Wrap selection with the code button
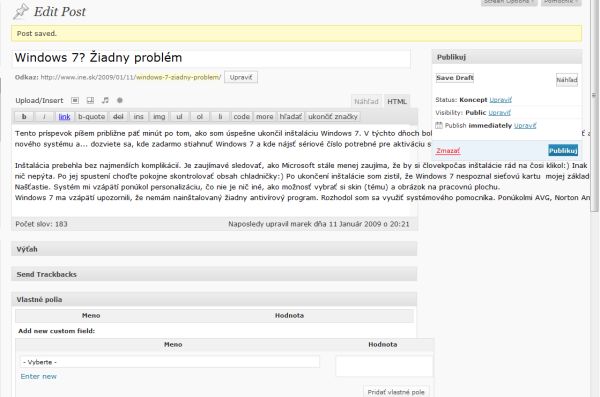600x397 pixels. [241, 116]
